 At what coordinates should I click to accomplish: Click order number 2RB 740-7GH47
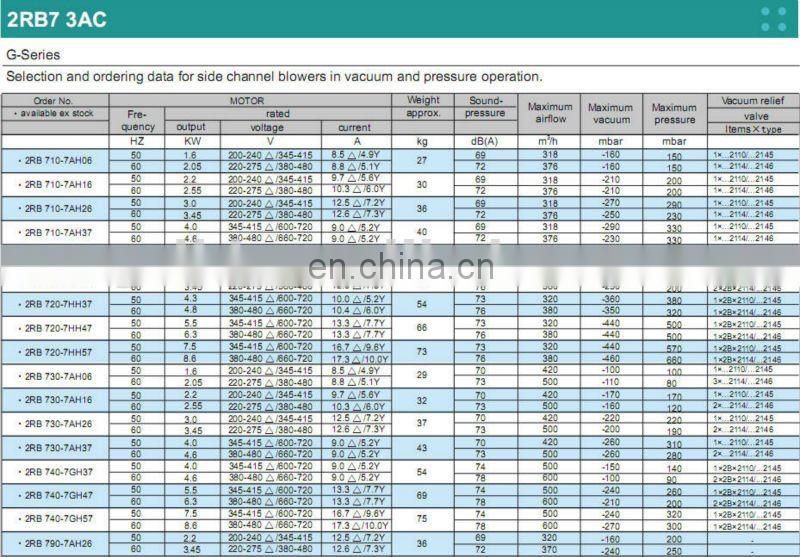pos(58,496)
